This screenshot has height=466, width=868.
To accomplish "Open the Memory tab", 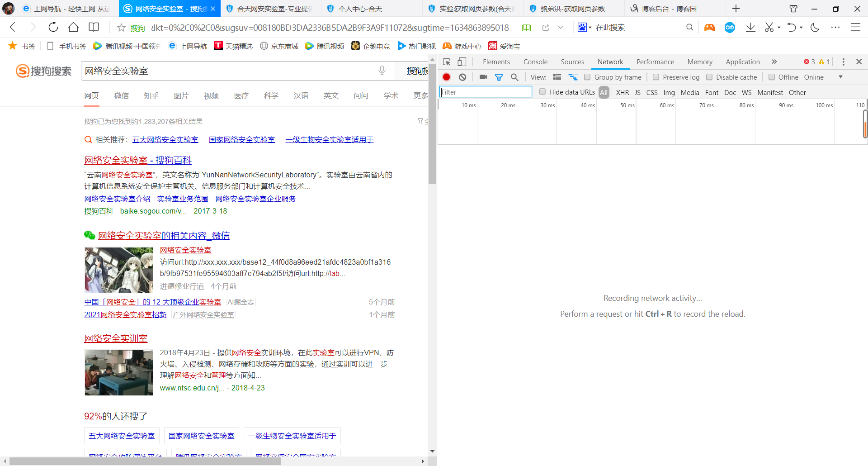I will [700, 62].
